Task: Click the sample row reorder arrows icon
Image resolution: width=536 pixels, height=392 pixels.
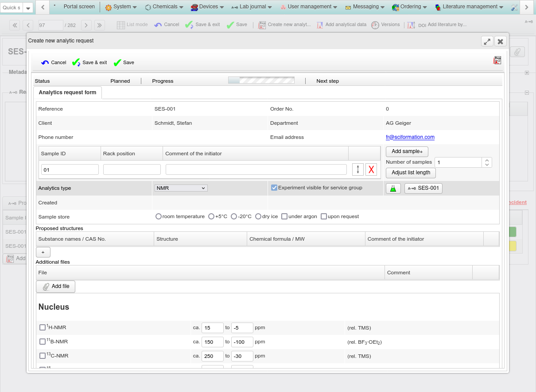Action: click(x=358, y=169)
